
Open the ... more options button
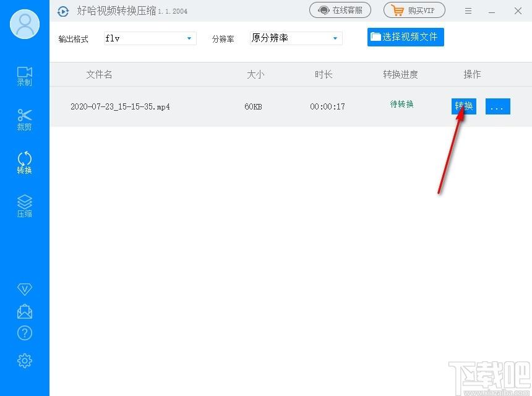click(x=498, y=106)
